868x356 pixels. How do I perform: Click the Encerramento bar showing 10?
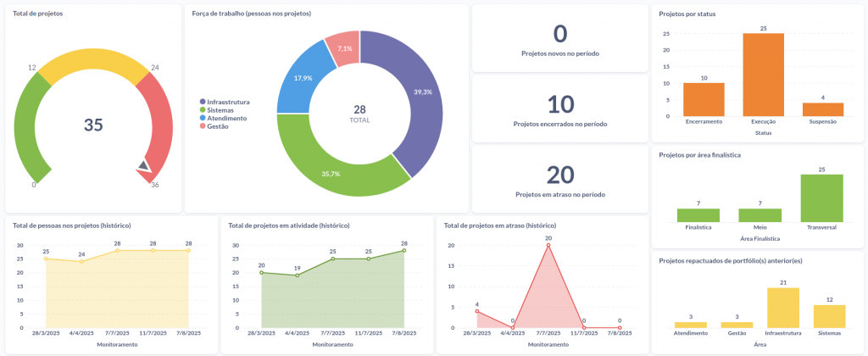point(704,100)
